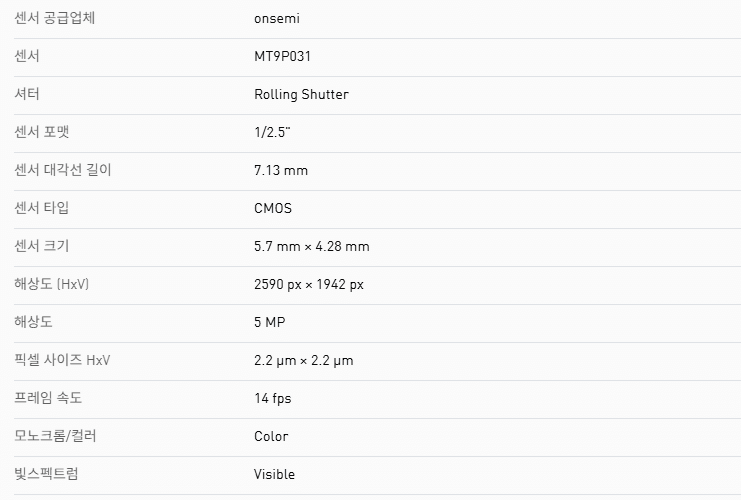Viewport: 741px width, 500px height.
Task: Click the '해상도 (HxV)' row label
Action: tap(52, 284)
